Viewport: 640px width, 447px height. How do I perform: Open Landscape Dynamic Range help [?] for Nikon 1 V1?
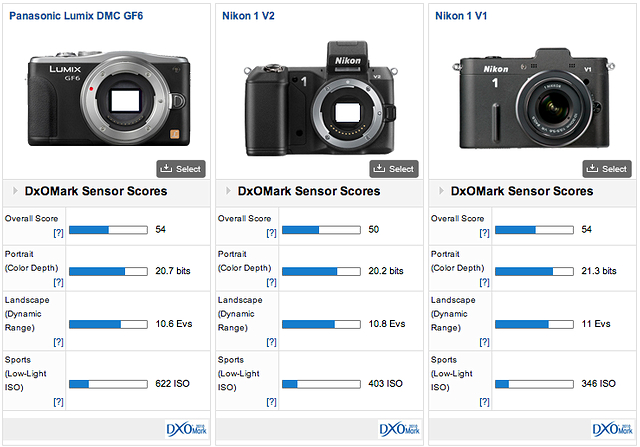point(484,342)
